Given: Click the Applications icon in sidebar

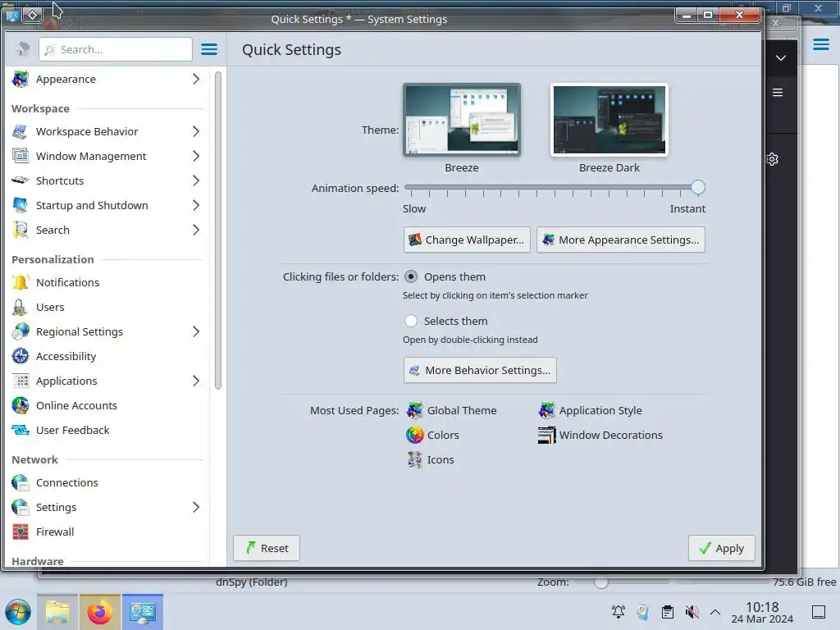Looking at the screenshot, I should point(21,381).
